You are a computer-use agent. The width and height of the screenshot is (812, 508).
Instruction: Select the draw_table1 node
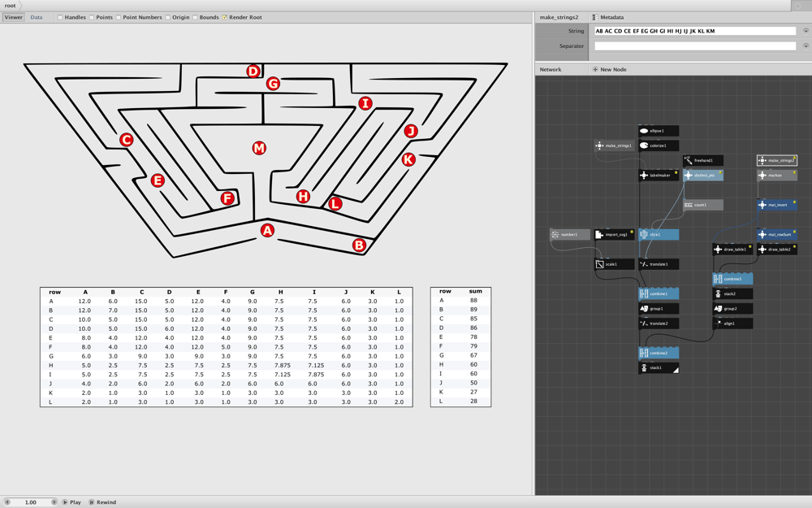coord(732,250)
